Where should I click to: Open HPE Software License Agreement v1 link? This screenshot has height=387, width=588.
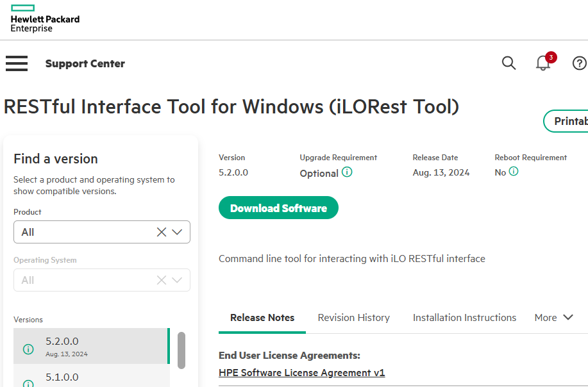[x=302, y=373]
